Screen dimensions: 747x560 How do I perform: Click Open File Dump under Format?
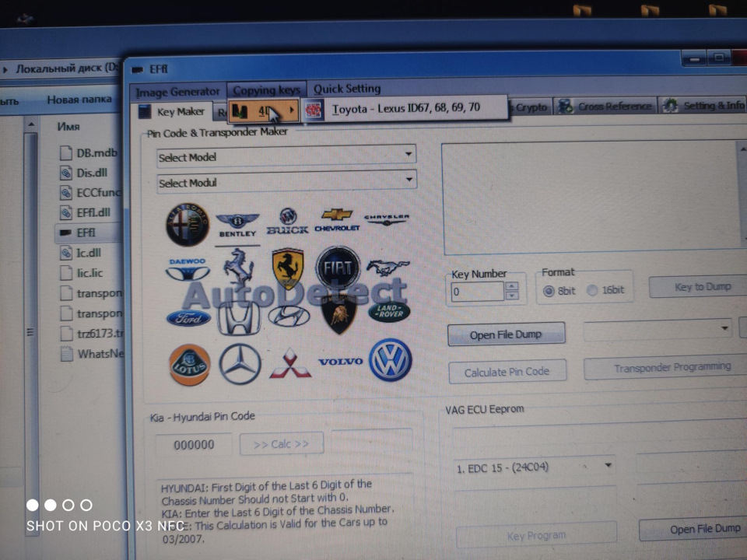pyautogui.click(x=506, y=334)
